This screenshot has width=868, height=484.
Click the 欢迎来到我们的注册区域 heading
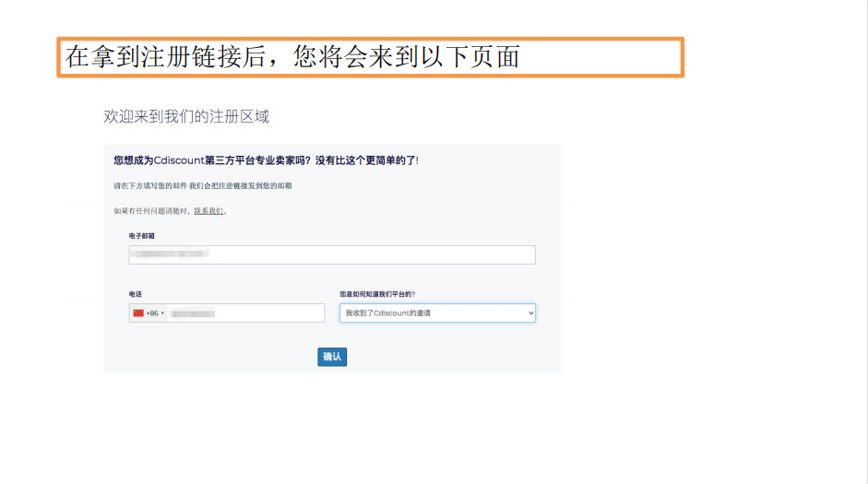[186, 117]
